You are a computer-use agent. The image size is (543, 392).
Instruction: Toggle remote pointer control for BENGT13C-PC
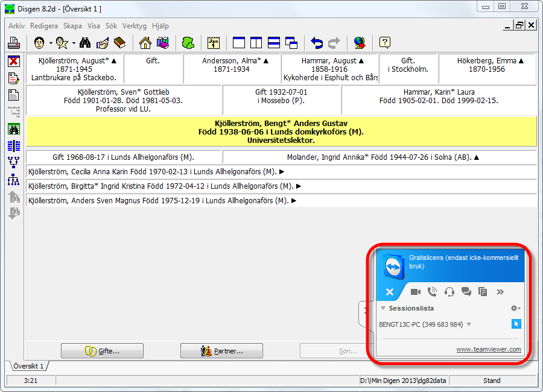(516, 324)
